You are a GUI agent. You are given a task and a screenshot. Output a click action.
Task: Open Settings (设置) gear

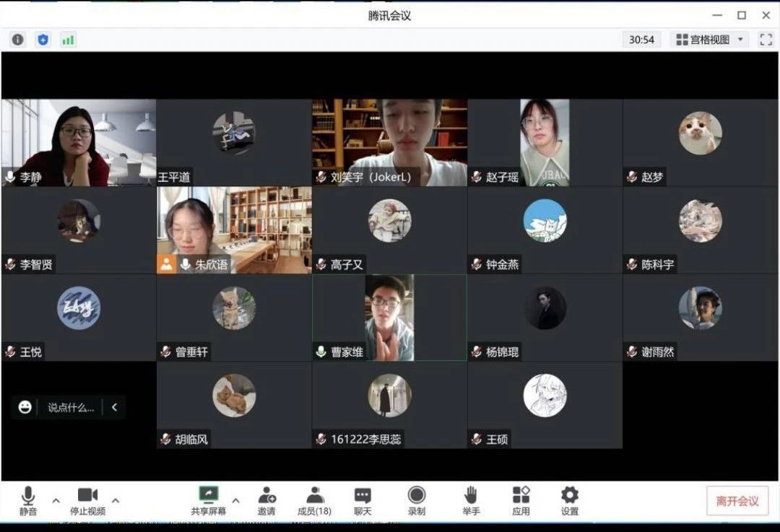click(570, 500)
